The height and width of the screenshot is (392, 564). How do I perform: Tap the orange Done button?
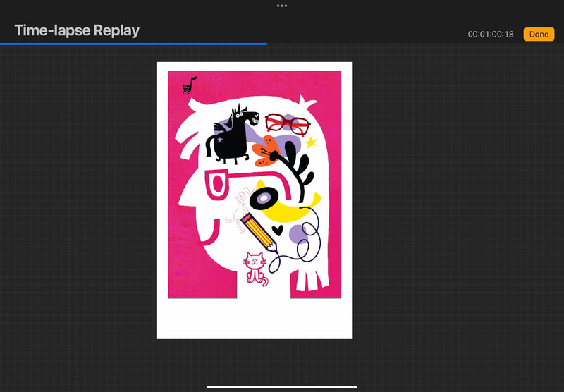point(539,35)
